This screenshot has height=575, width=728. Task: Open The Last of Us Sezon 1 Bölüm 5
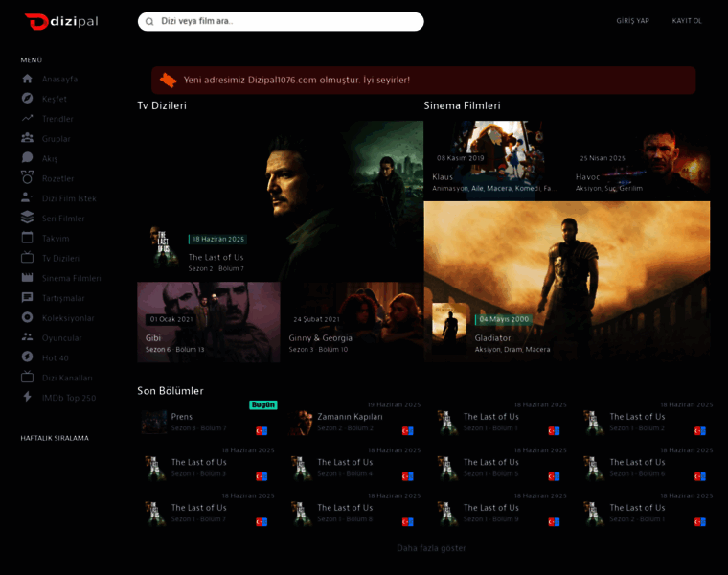click(498, 468)
